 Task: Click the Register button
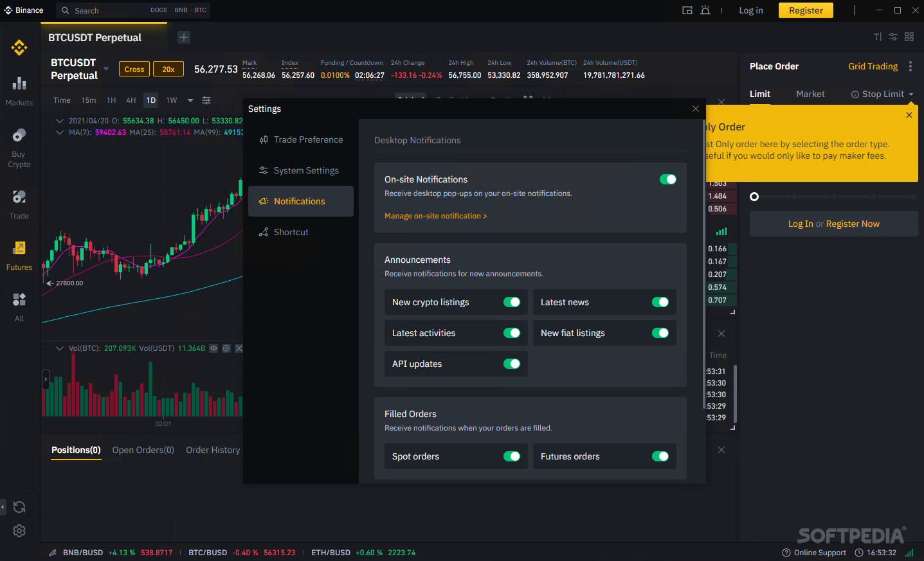click(806, 10)
